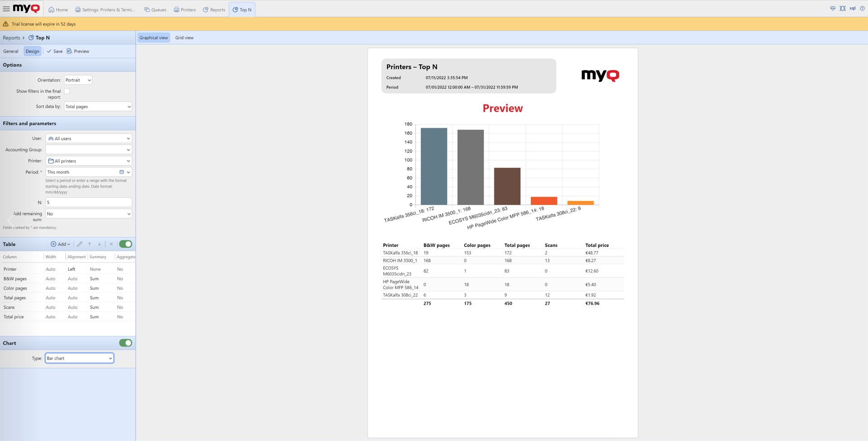Open the calendar picker in Period field
Image resolution: width=868 pixels, height=441 pixels.
tap(122, 172)
